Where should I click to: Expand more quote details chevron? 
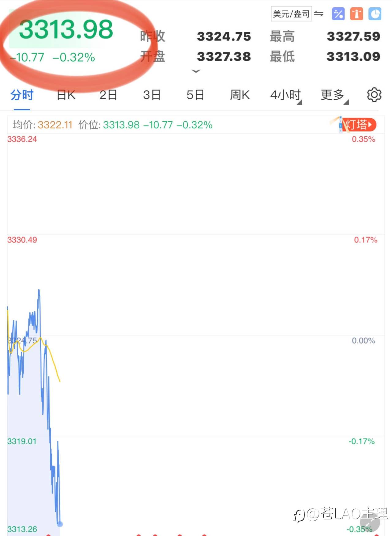196,71
